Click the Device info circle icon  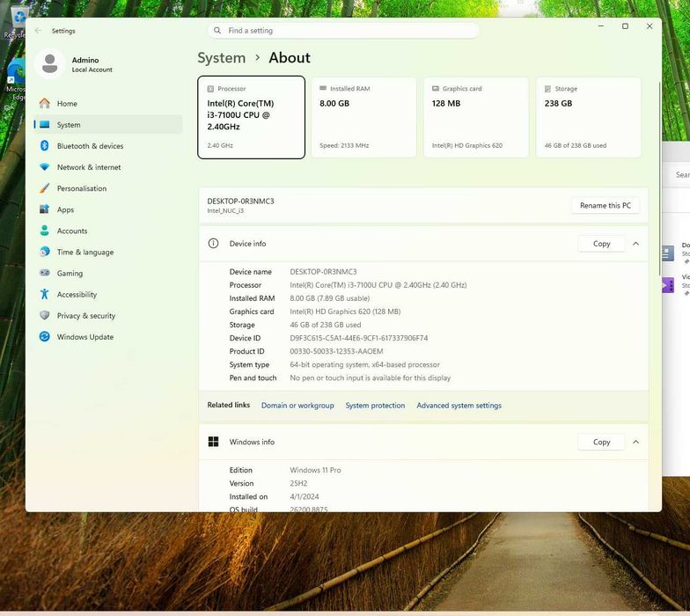coord(213,243)
